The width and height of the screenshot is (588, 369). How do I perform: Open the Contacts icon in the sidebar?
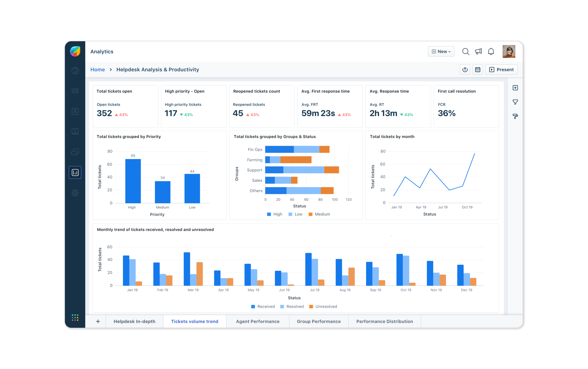coord(75,111)
